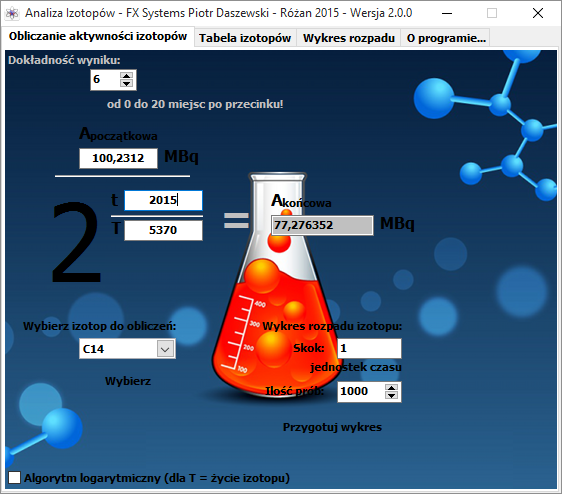Enable Algorytm logarytmiczny checkbox
562x494 pixels.
click(x=14, y=477)
